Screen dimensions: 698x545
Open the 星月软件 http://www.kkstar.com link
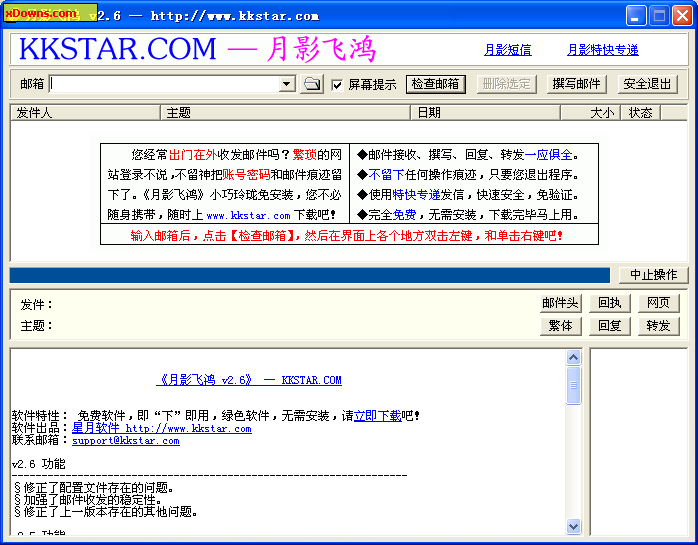pyautogui.click(x=162, y=428)
